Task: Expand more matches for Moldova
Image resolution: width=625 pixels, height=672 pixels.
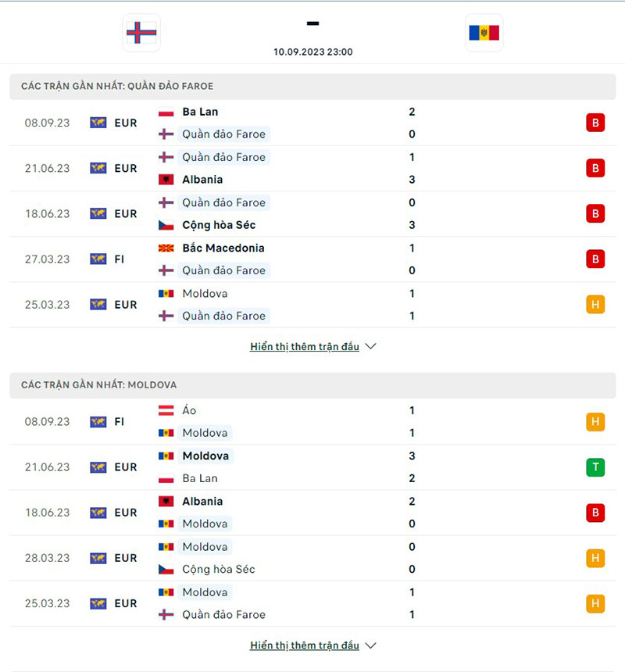Action: pyautogui.click(x=305, y=645)
